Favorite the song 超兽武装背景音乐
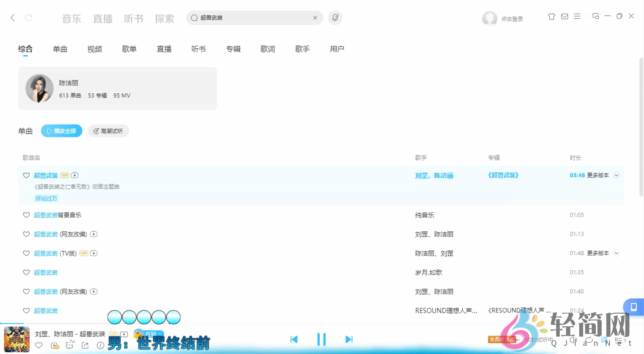This screenshot has height=354, width=644. [x=26, y=215]
